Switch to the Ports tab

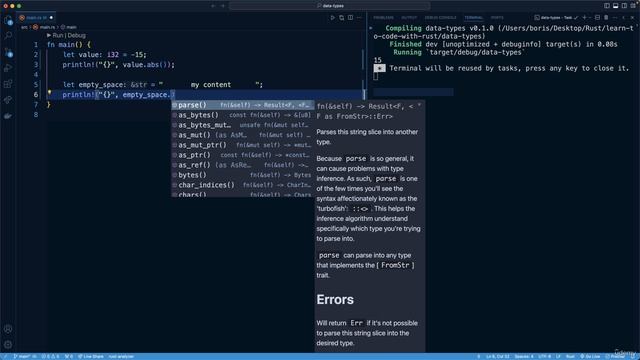[x=497, y=18]
